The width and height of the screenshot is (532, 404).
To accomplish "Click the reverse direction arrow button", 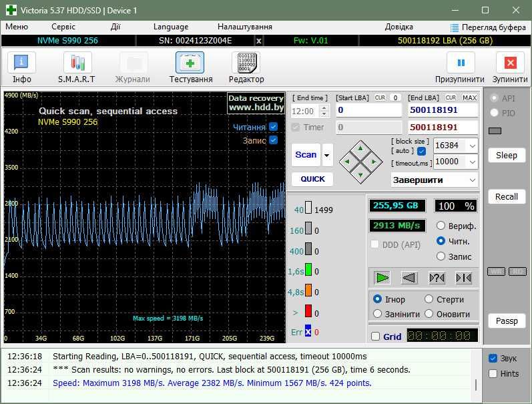I will coord(409,278).
